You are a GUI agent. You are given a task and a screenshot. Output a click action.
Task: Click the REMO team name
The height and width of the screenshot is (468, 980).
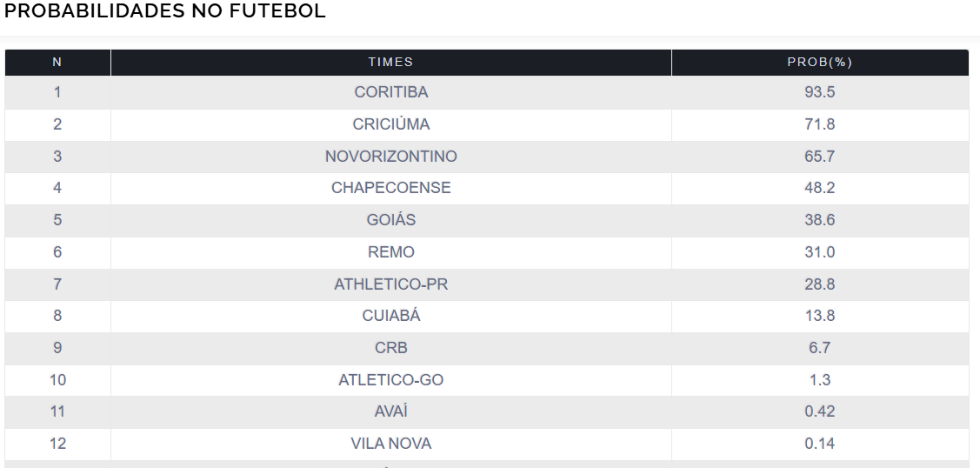pyautogui.click(x=390, y=252)
